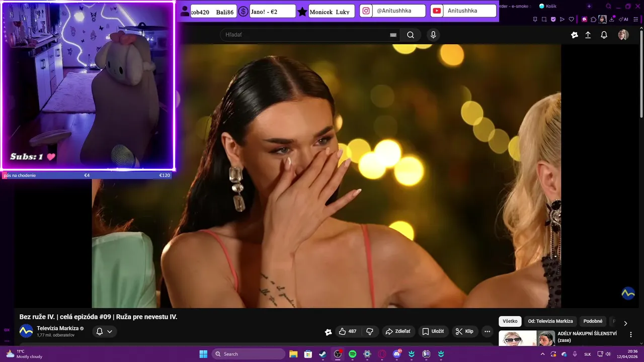Open the on-screen keyboard icon in search box
The height and width of the screenshot is (362, 644).
pyautogui.click(x=393, y=35)
